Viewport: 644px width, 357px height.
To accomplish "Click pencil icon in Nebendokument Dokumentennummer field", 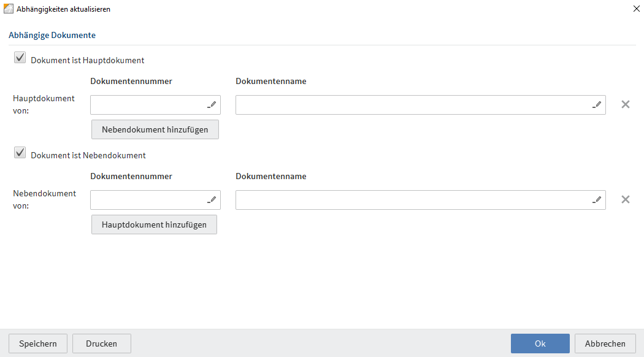I will tap(212, 200).
